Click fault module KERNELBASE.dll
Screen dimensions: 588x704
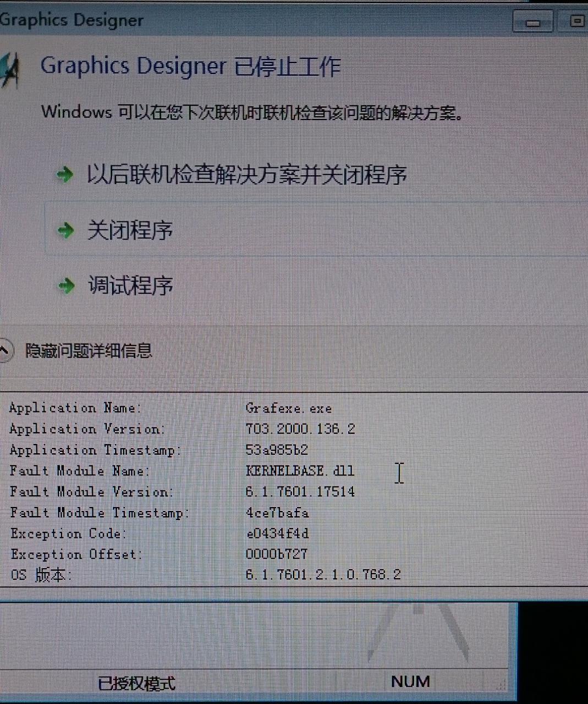click(300, 471)
